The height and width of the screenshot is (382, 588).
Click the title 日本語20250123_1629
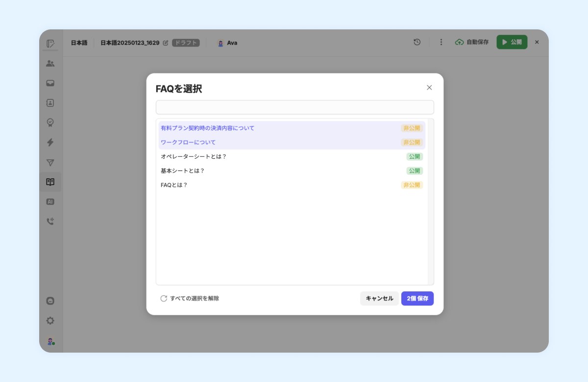[x=130, y=43]
